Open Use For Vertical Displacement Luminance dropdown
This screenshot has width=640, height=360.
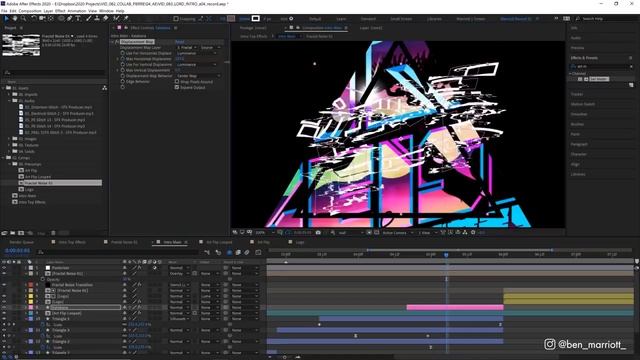tap(197, 64)
